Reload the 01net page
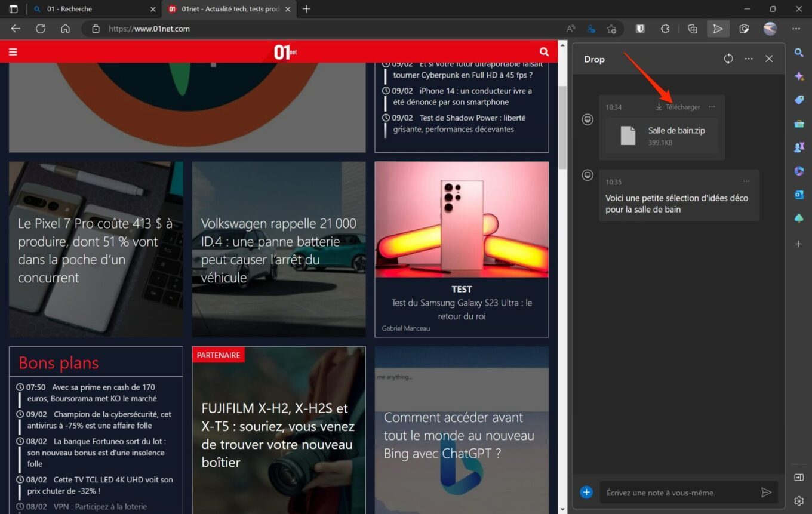The height and width of the screenshot is (514, 812). tap(41, 29)
